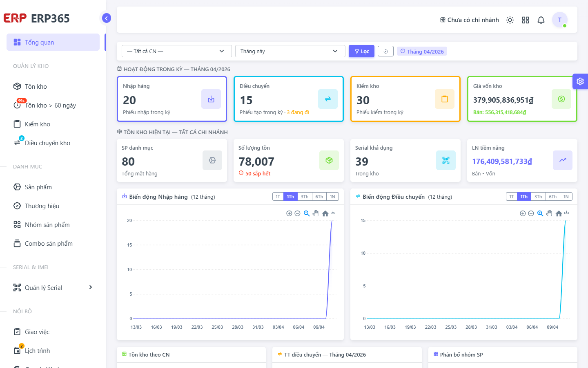
Task: Select 3Th range on Nhập hàng chart
Action: click(305, 197)
